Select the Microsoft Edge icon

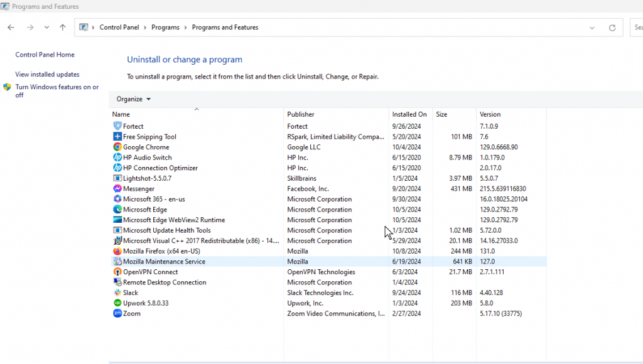click(x=117, y=210)
